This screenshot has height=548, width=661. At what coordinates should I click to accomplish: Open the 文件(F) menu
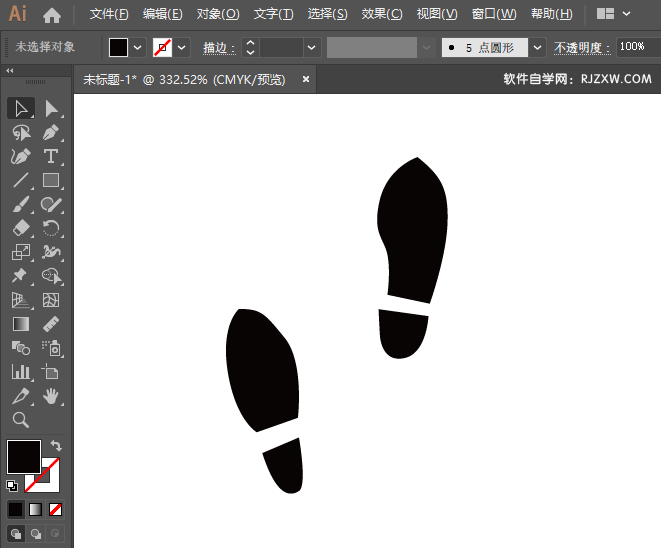pos(109,14)
